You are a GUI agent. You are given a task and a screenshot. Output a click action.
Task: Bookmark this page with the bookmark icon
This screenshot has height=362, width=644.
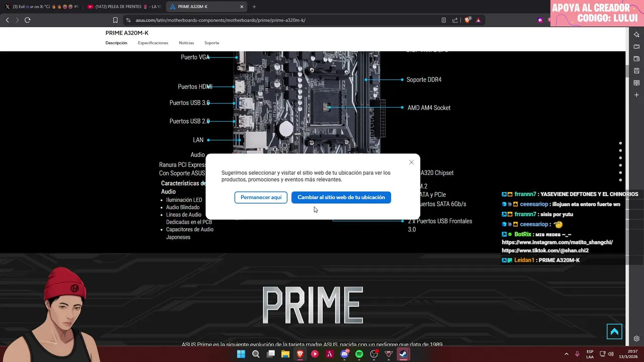[x=115, y=20]
